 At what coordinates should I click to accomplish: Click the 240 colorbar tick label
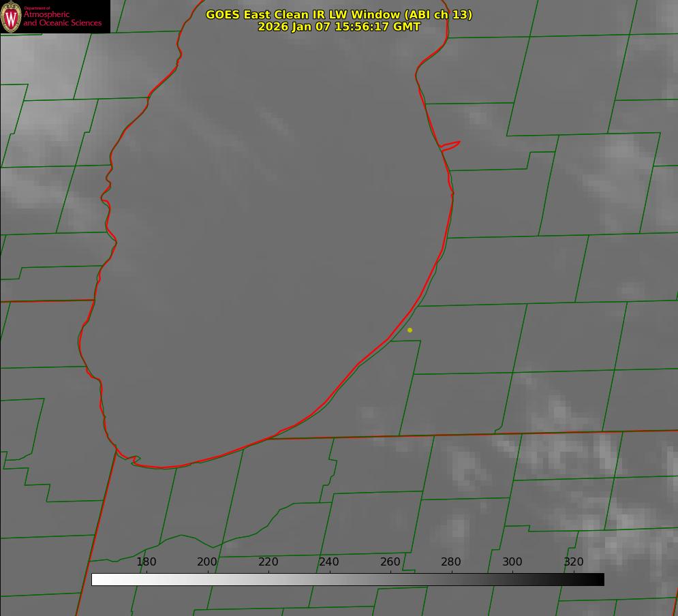329,562
